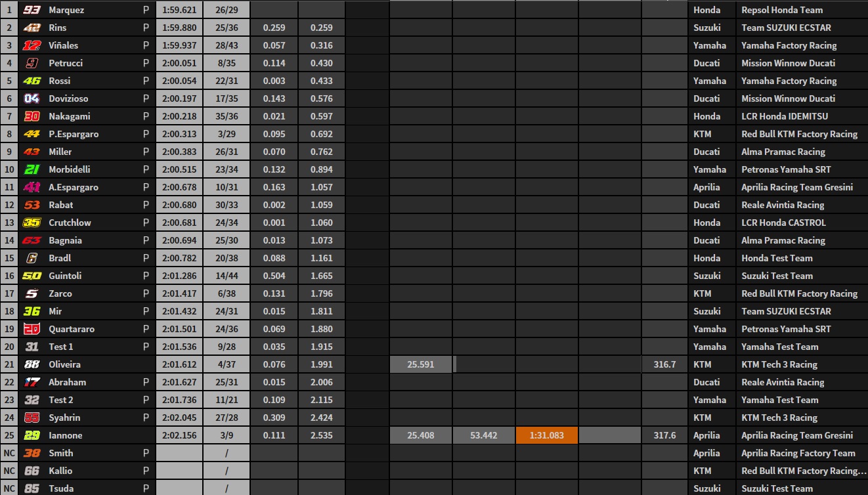Click Abraham's number 17 badge
868x495 pixels.
click(x=32, y=382)
